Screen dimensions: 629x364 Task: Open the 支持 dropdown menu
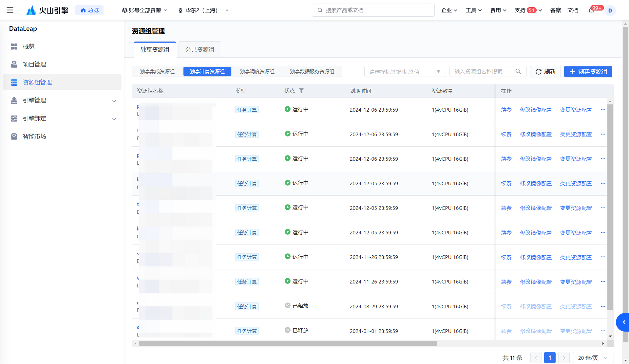point(528,10)
